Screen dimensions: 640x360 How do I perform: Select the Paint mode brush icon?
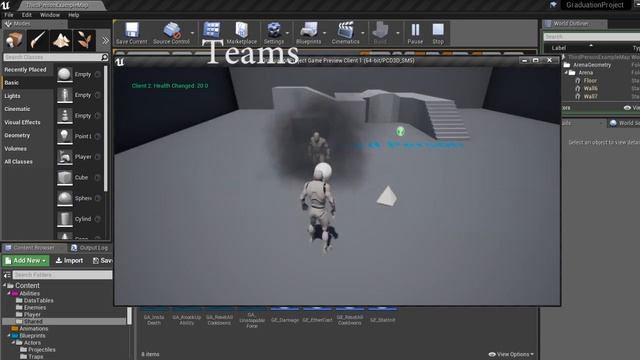click(38, 40)
